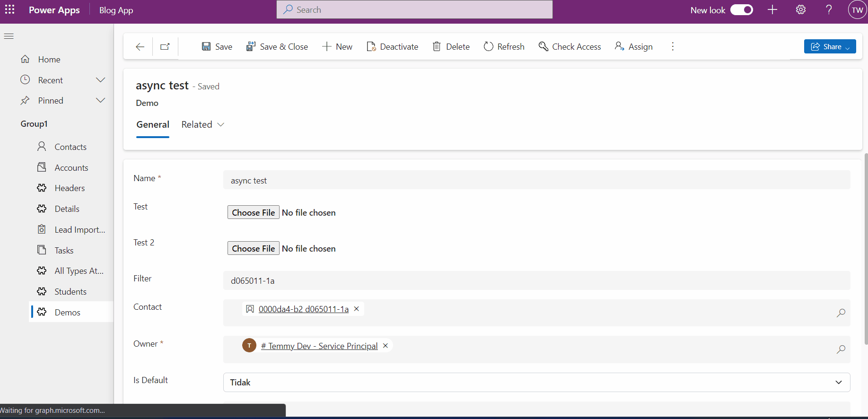Select Demos in the sidebar
This screenshot has width=868, height=419.
coord(71,312)
